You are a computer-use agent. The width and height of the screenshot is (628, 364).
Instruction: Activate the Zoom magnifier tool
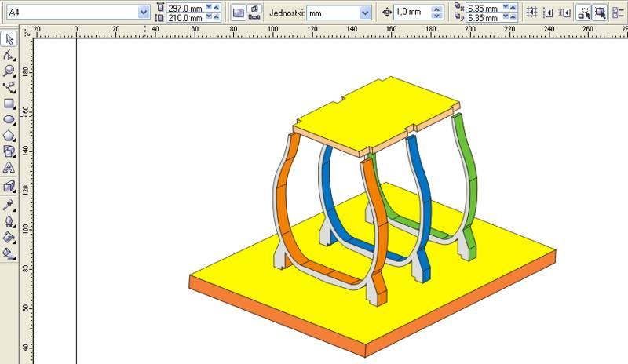9,71
